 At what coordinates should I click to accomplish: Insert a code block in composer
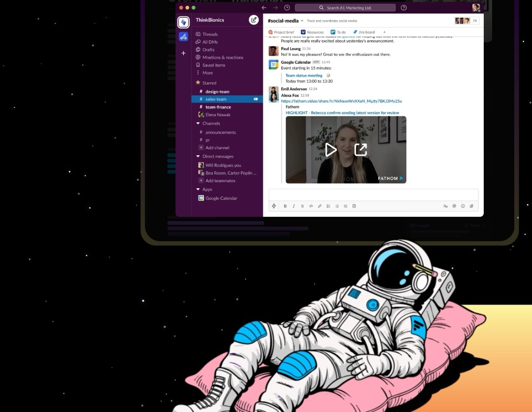pyautogui.click(x=354, y=206)
